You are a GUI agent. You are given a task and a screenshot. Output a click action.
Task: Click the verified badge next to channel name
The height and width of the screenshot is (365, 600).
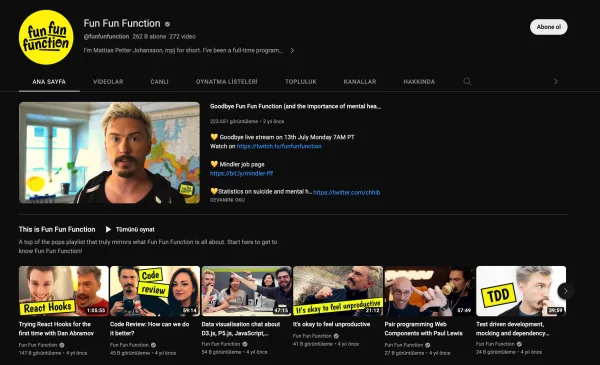(x=167, y=24)
